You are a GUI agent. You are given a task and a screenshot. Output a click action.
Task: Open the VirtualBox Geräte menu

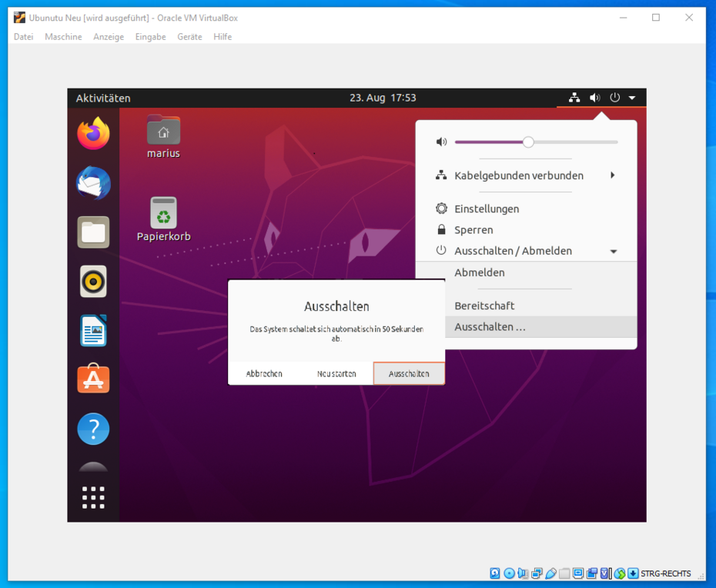tap(189, 37)
